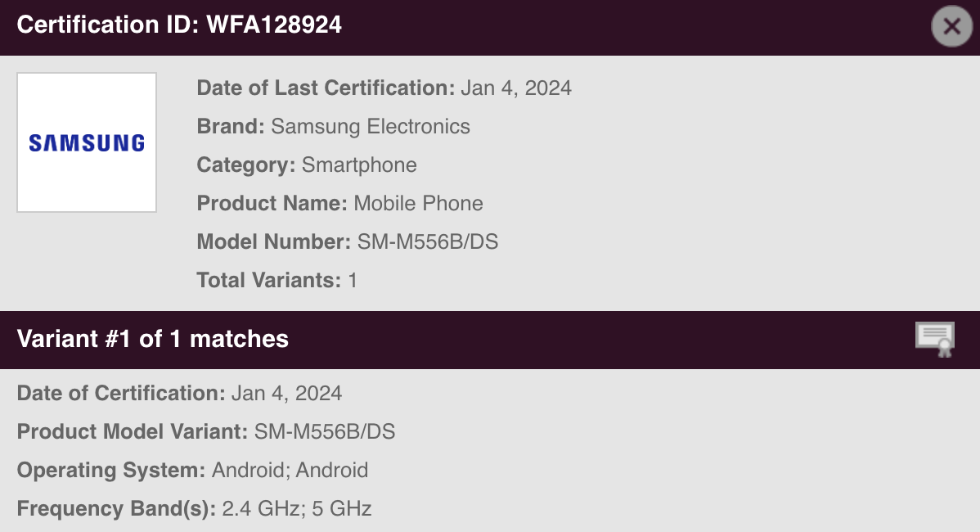Select the Category label

(x=245, y=165)
